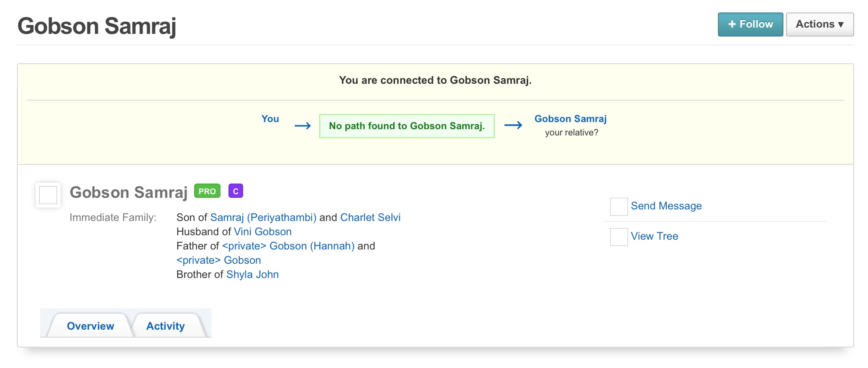Click the purple C curator badge
Viewport: 868px width, 368px height.
(x=236, y=191)
